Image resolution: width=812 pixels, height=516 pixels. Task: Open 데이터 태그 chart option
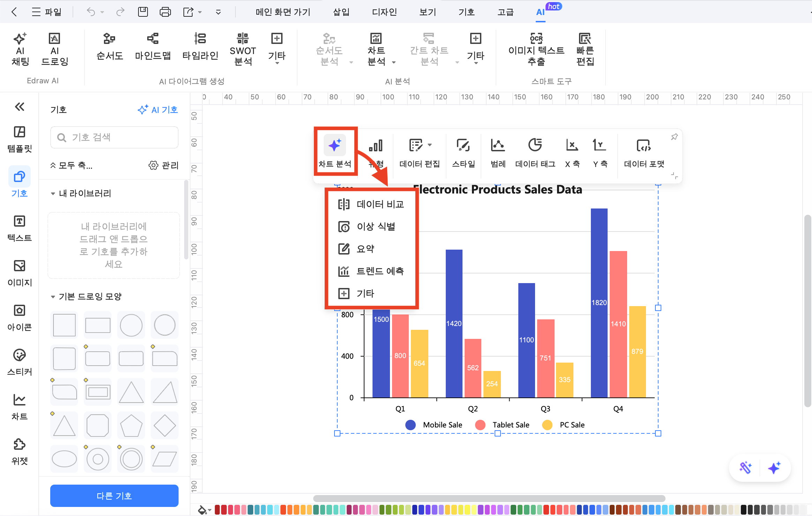pyautogui.click(x=535, y=153)
